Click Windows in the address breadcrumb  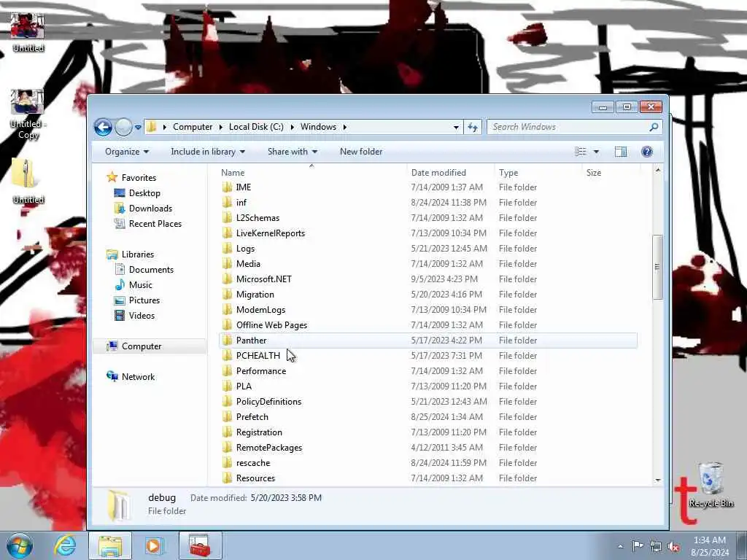[x=318, y=127]
